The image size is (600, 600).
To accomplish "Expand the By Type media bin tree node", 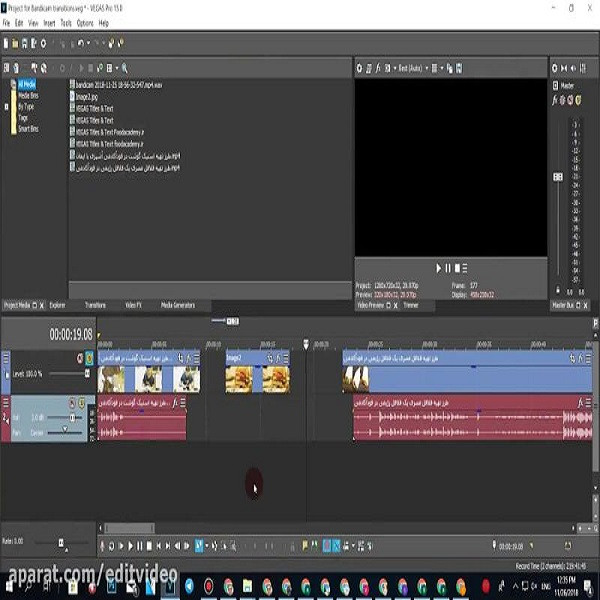I will [6, 107].
